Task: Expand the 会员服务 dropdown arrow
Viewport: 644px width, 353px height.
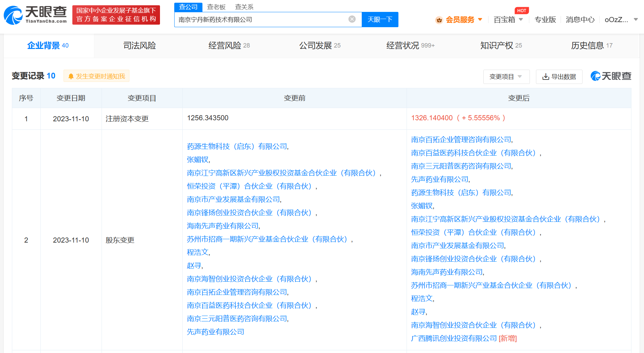Action: 480,19
